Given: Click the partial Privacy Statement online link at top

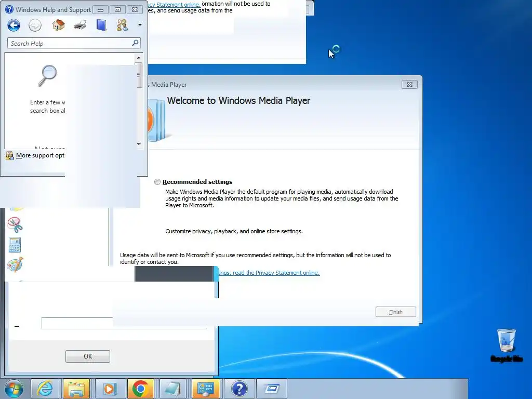Looking at the screenshot, I should [x=174, y=4].
